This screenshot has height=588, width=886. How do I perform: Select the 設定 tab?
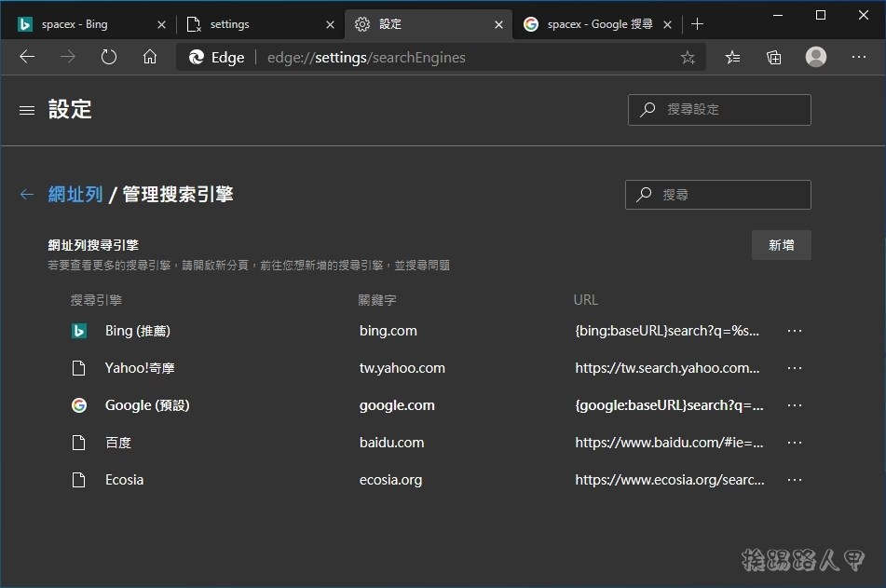pos(429,24)
